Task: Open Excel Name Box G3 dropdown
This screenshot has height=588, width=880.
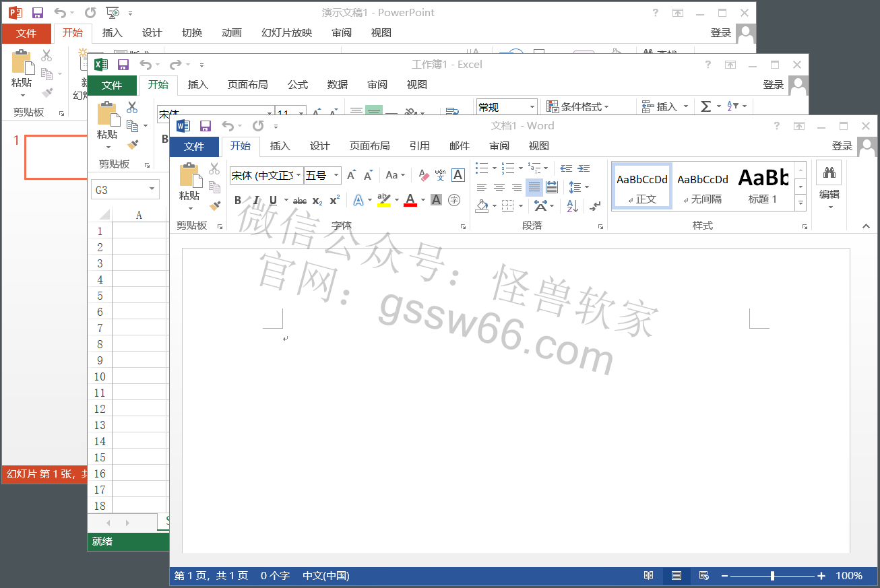Action: [152, 190]
